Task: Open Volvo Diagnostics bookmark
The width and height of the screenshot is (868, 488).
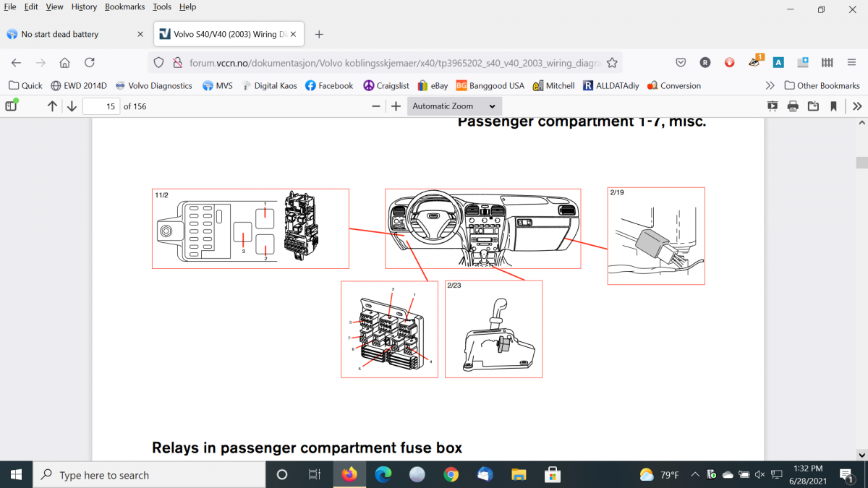Action: coord(154,85)
